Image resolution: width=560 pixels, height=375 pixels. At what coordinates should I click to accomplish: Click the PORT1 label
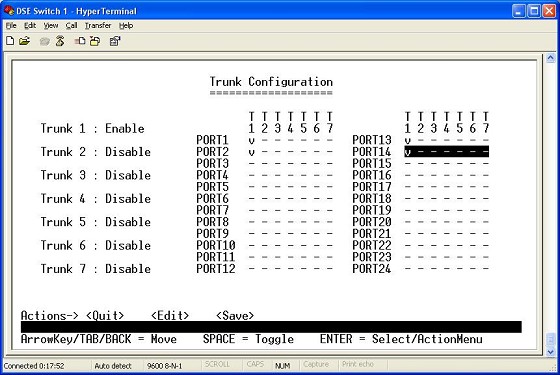[212, 140]
